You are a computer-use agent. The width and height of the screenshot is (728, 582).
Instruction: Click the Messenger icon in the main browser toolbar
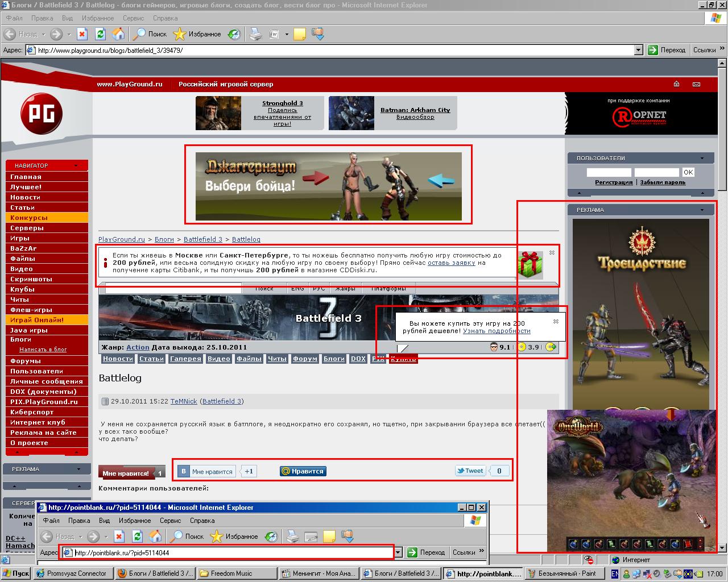tap(317, 34)
